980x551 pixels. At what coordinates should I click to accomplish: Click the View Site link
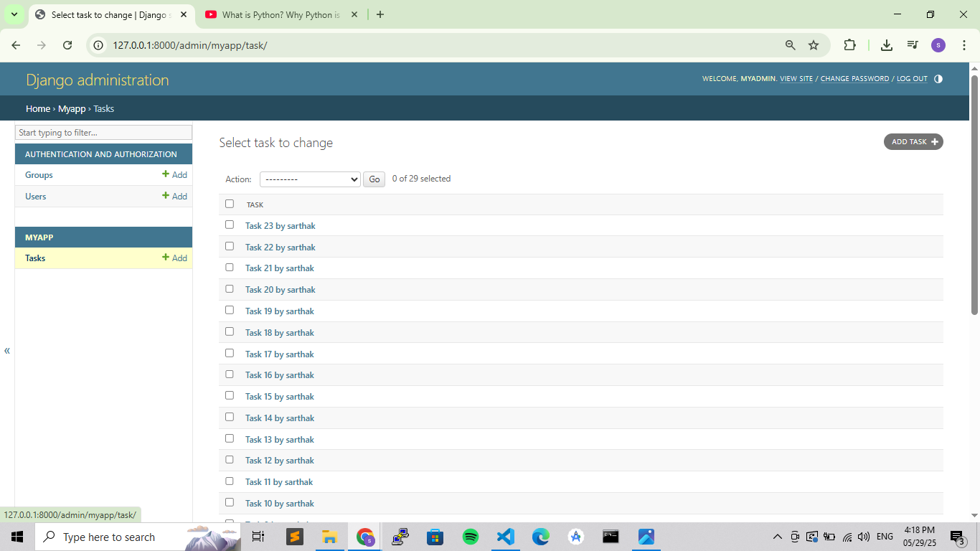click(x=796, y=79)
